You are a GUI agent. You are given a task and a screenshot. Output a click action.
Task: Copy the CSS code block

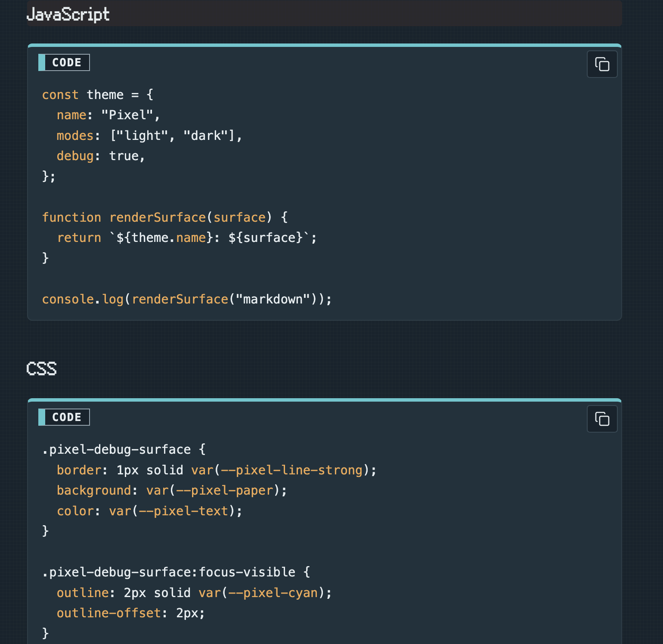(x=602, y=419)
